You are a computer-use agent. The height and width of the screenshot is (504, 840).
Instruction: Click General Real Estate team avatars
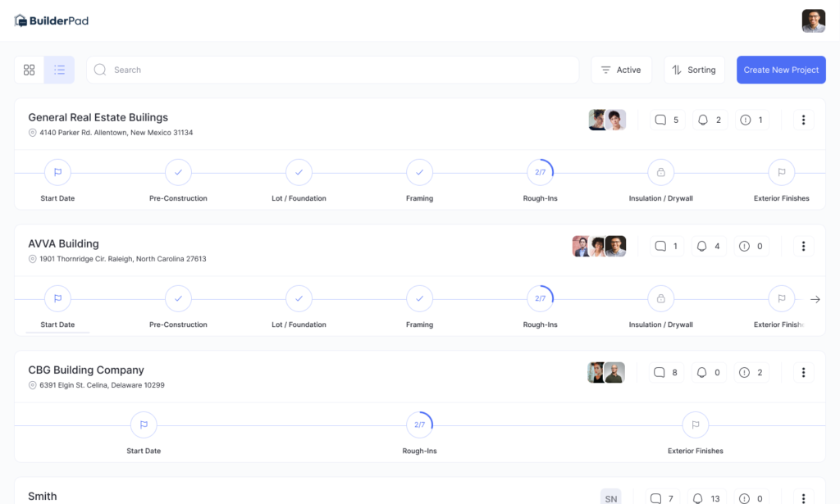tap(607, 120)
